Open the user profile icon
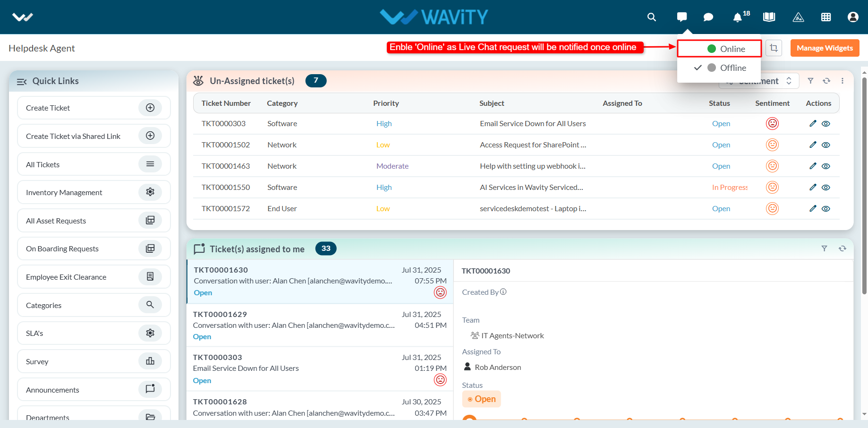Screen dimensions: 868x428 (853, 17)
